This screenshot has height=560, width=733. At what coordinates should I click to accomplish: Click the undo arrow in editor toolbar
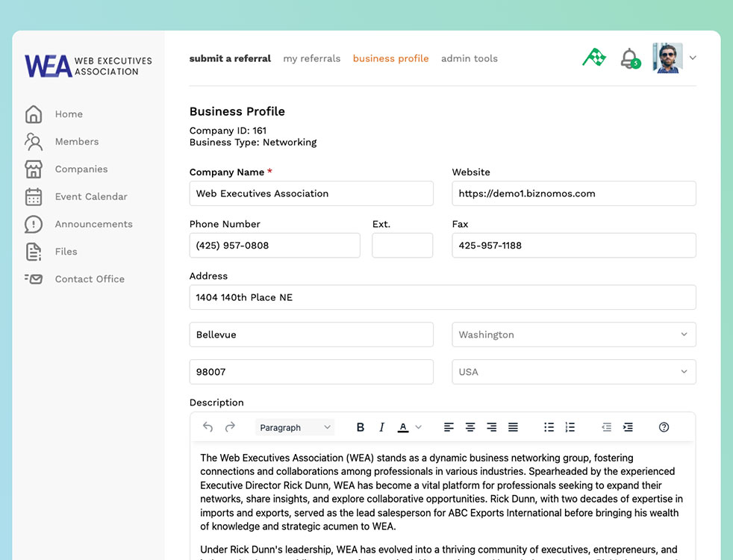coord(208,427)
